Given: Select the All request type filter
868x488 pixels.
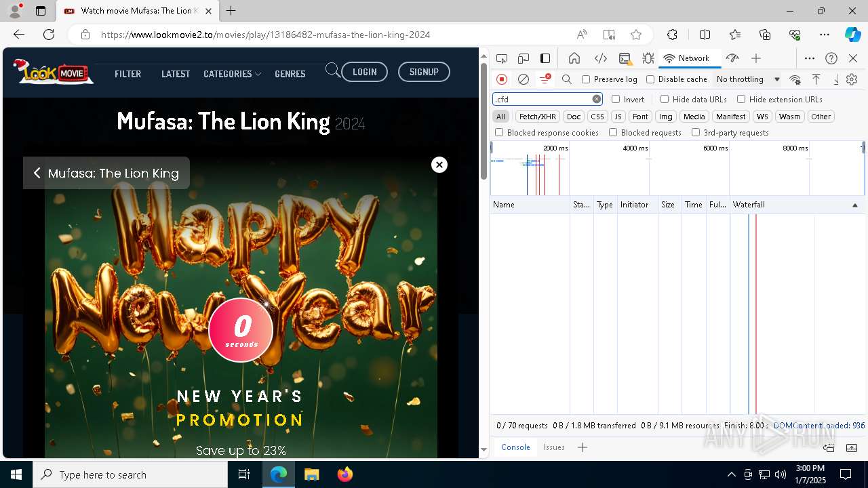Looking at the screenshot, I should pos(500,117).
